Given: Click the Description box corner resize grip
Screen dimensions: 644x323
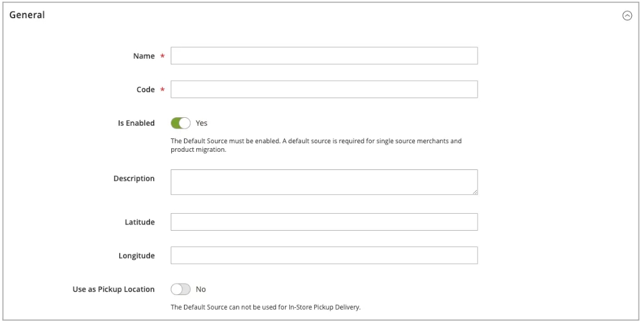Looking at the screenshot, I should click(x=474, y=192).
